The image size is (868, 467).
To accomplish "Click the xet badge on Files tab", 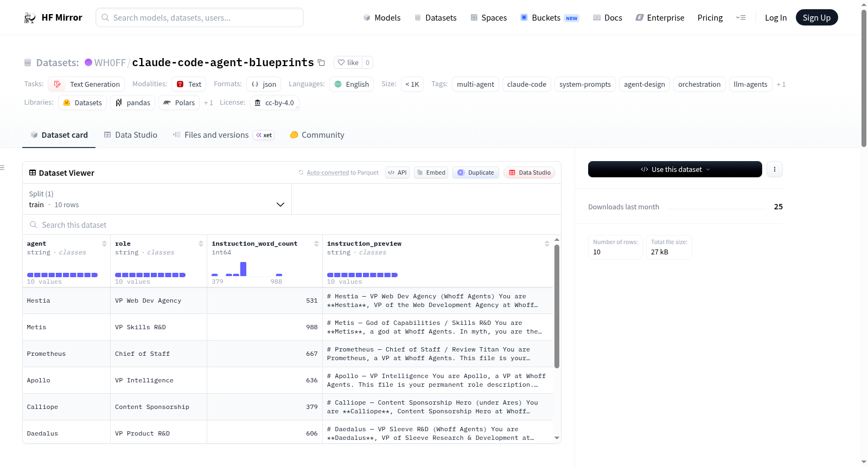I will pos(264,135).
